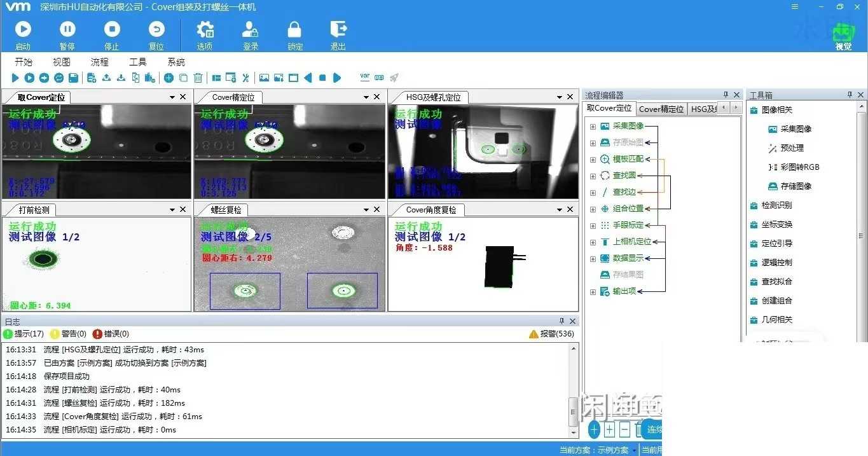The image size is (868, 456).
Task: Open the 开始 menu
Action: coord(24,62)
